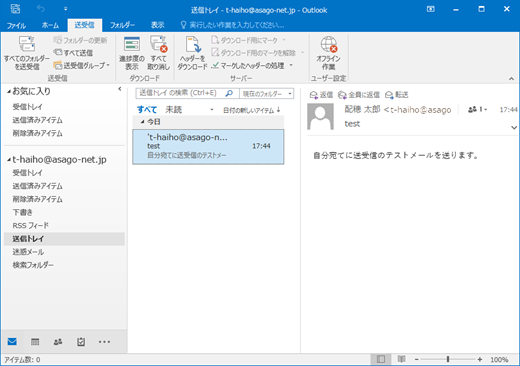Image resolution: width=520 pixels, height=366 pixels.
Task: Open 検索フォルダー folder
Action: tap(33, 265)
